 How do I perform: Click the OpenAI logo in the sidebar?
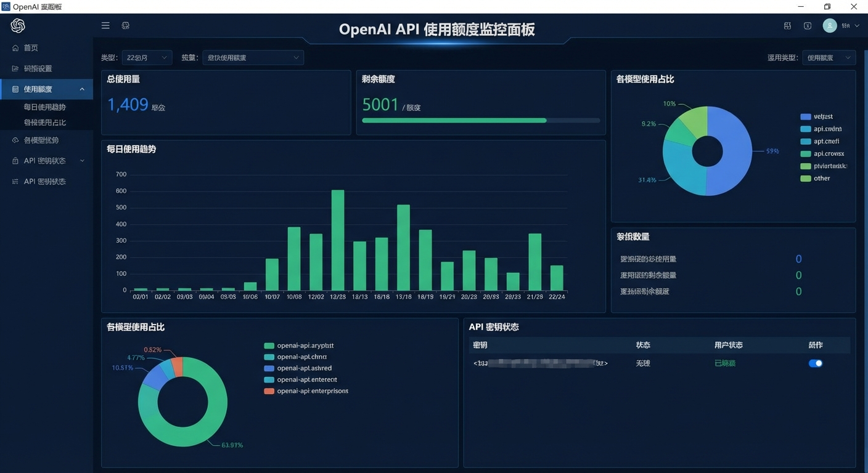18,25
